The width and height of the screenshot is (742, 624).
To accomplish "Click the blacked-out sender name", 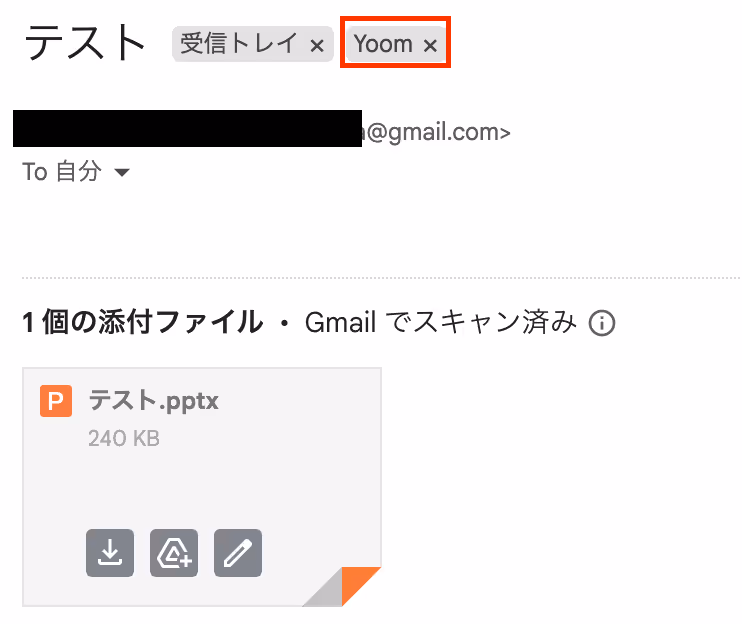I will tap(187, 128).
